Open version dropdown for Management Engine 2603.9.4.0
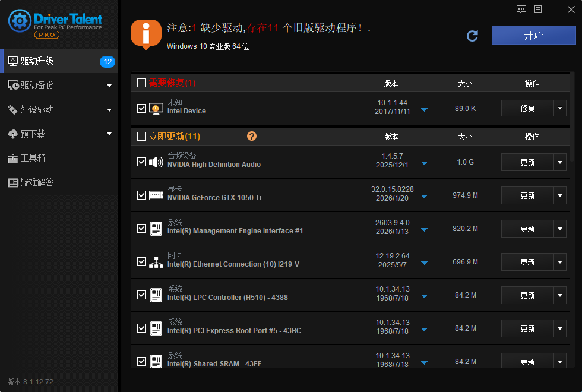This screenshot has height=392, width=582. [x=424, y=230]
